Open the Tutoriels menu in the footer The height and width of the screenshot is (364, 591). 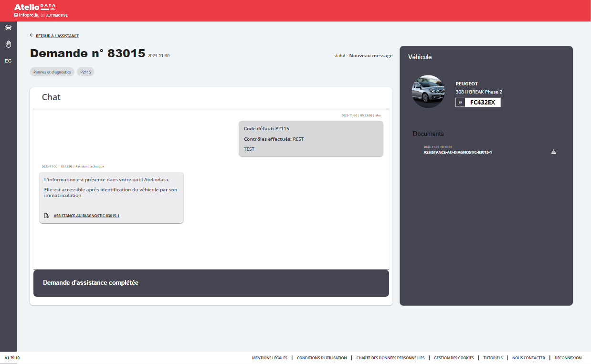coord(493,357)
